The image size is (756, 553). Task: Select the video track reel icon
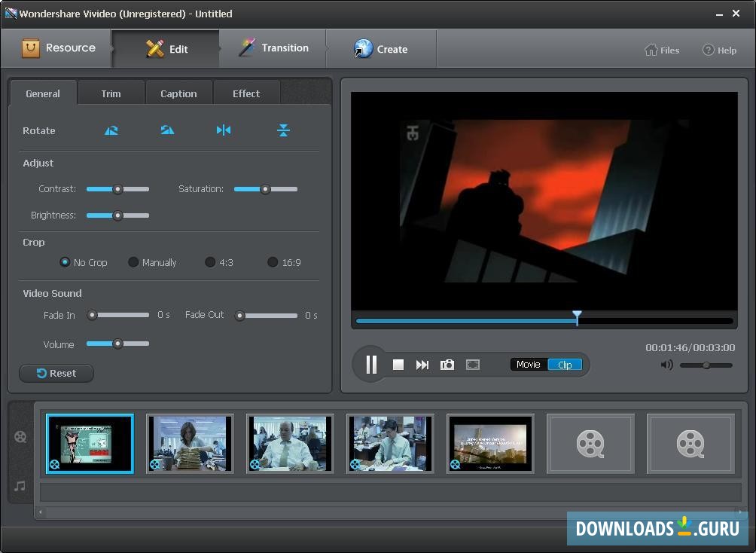(20, 437)
